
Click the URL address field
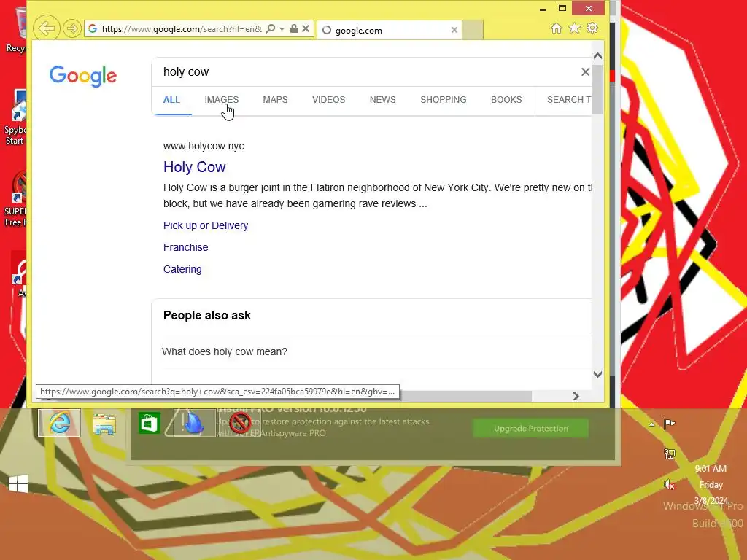coord(181,29)
